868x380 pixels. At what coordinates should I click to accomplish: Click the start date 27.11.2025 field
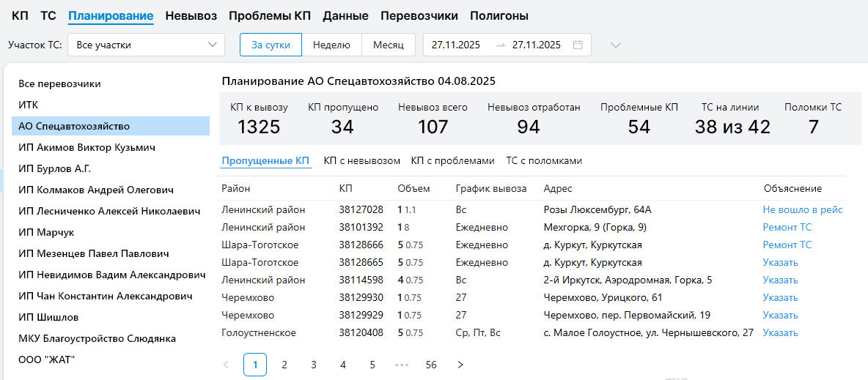point(456,45)
